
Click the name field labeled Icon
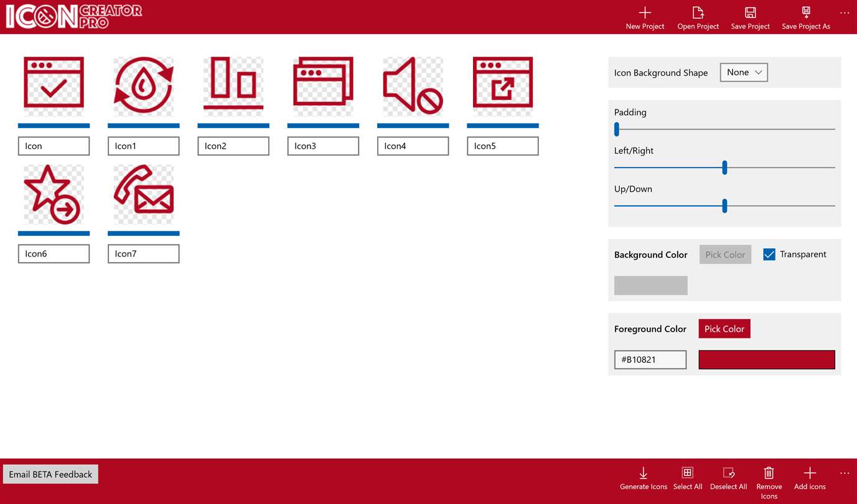pos(54,146)
